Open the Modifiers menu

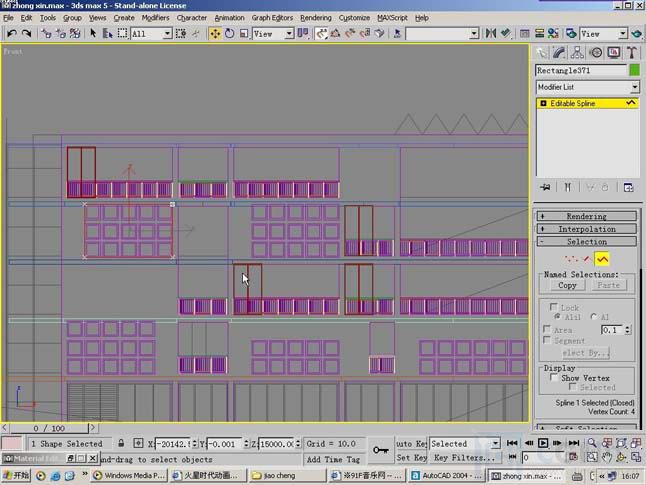click(x=155, y=18)
